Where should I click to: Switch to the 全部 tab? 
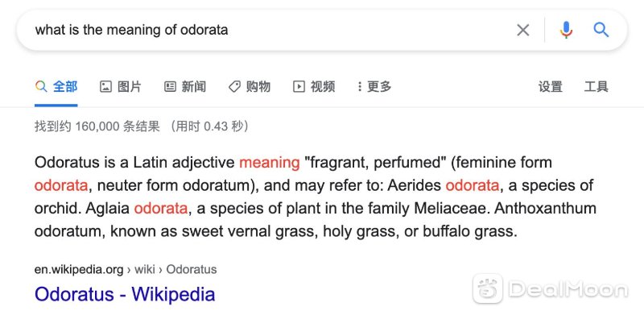click(x=56, y=86)
